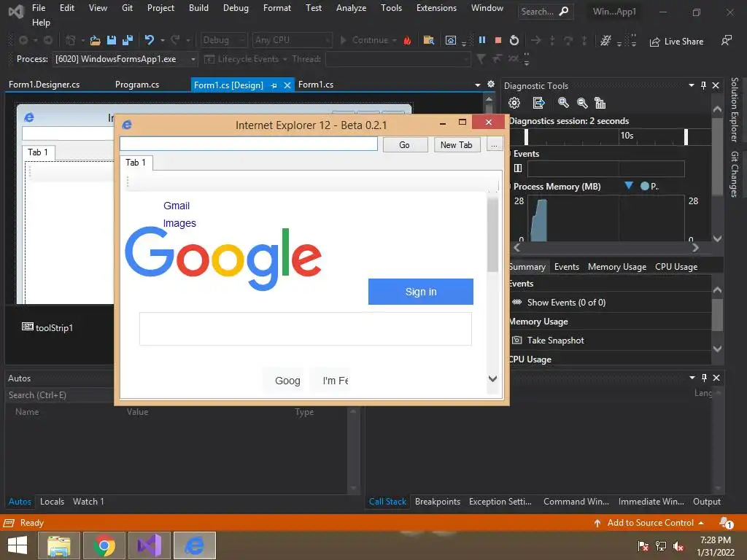Image resolution: width=747 pixels, height=560 pixels.
Task: Select Tab 1 in the running browser
Action: (x=136, y=163)
